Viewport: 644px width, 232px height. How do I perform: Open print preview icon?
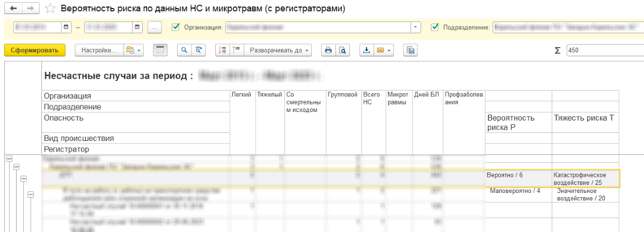click(341, 50)
